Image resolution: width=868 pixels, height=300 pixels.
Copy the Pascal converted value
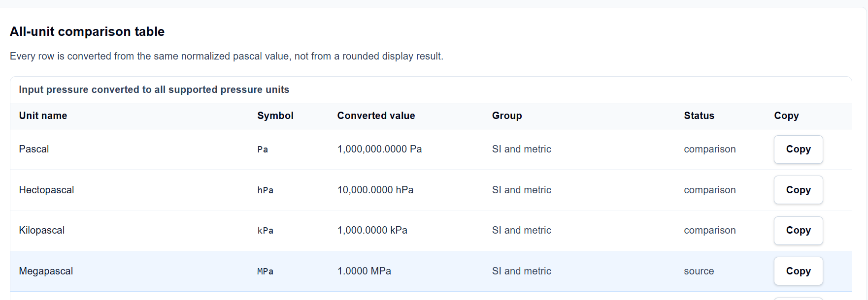pyautogui.click(x=798, y=150)
